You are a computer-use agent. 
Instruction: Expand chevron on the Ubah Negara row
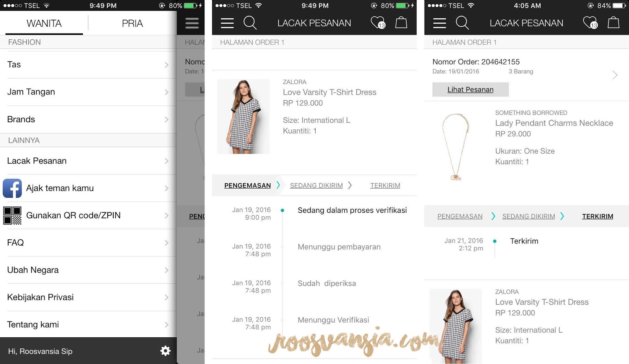(167, 270)
